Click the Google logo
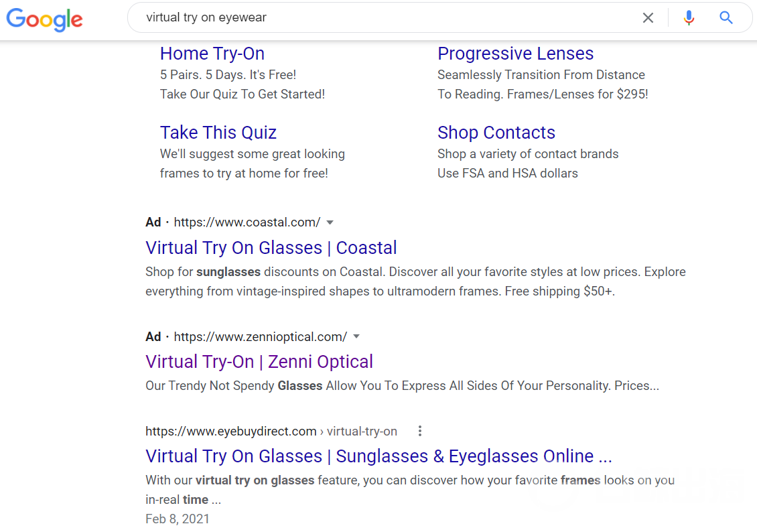 tap(44, 19)
